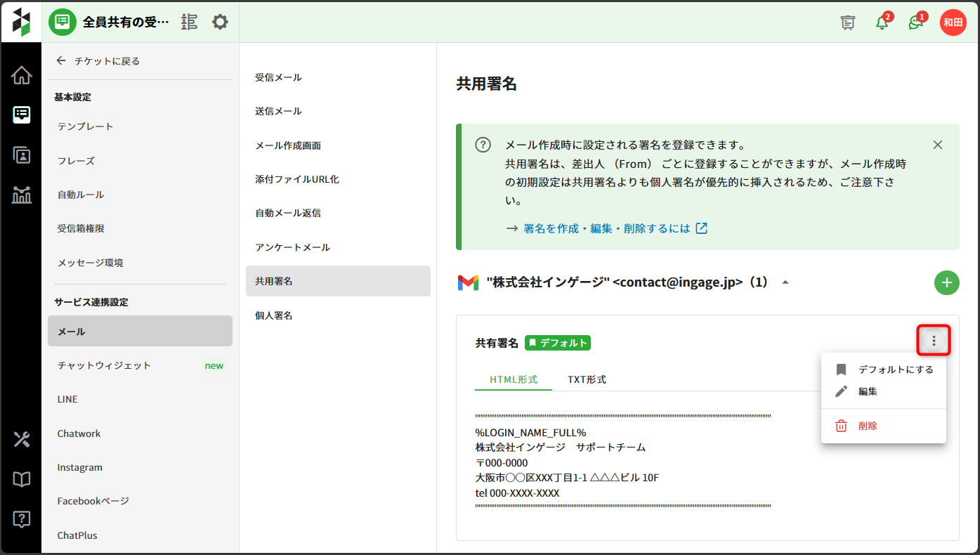Viewport: 980px width, 555px height.
Task: Click the home icon in left rail
Action: [22, 76]
